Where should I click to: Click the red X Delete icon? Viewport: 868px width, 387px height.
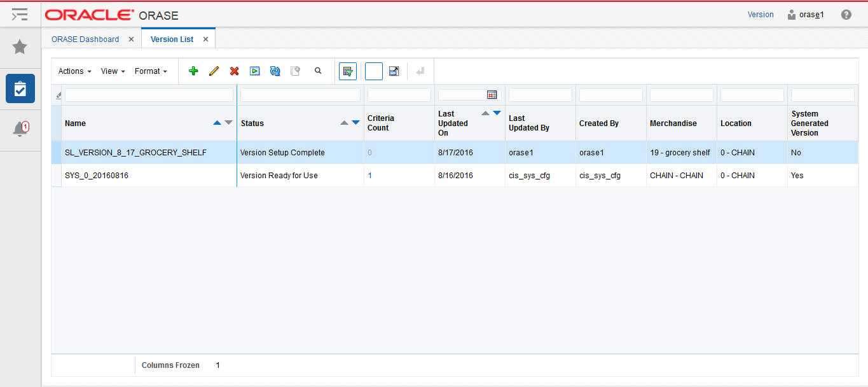(234, 71)
